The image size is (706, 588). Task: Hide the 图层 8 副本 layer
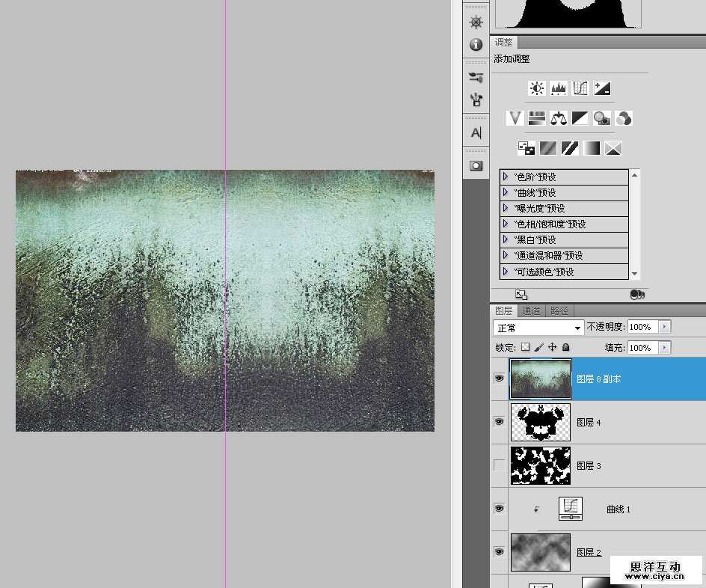[x=499, y=379]
